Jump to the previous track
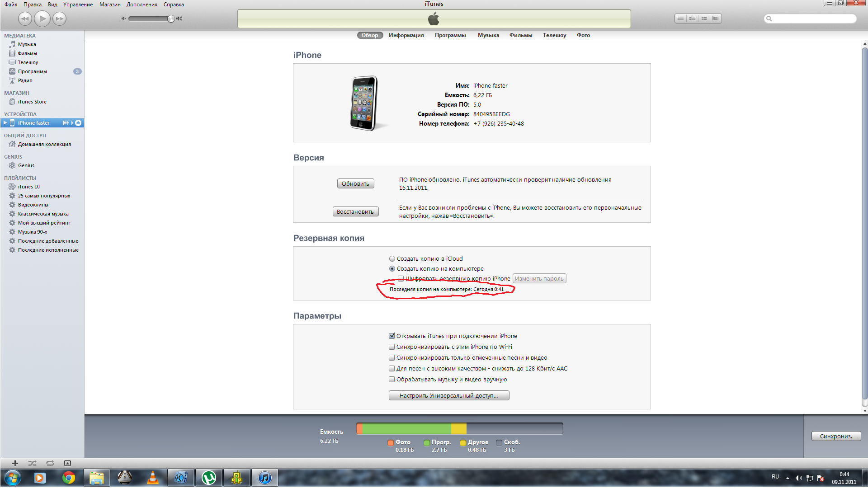The height and width of the screenshot is (488, 868). pyautogui.click(x=25, y=19)
